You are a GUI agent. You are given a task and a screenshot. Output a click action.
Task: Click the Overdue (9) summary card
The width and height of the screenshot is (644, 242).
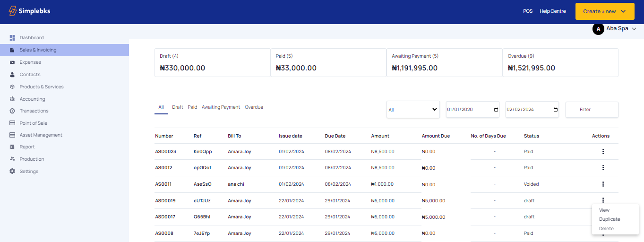point(560,62)
